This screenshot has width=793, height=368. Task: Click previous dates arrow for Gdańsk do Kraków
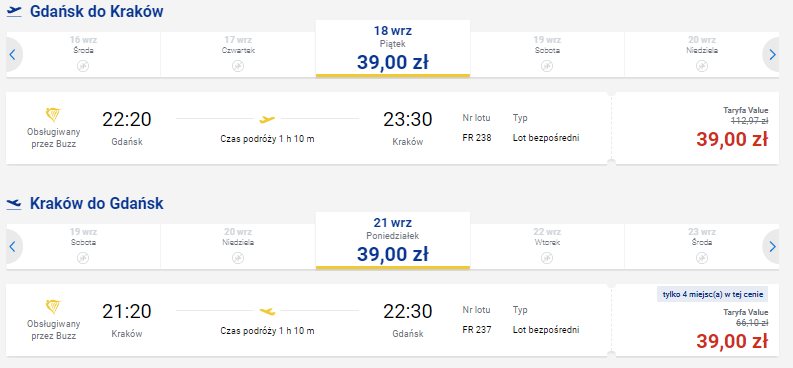(x=13, y=55)
